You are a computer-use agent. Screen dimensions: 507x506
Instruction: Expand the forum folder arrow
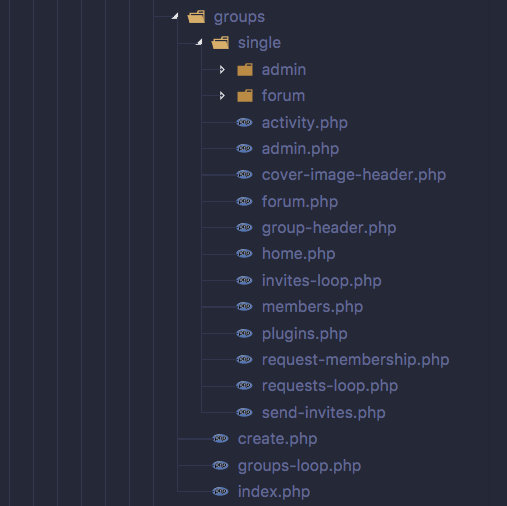point(222,96)
